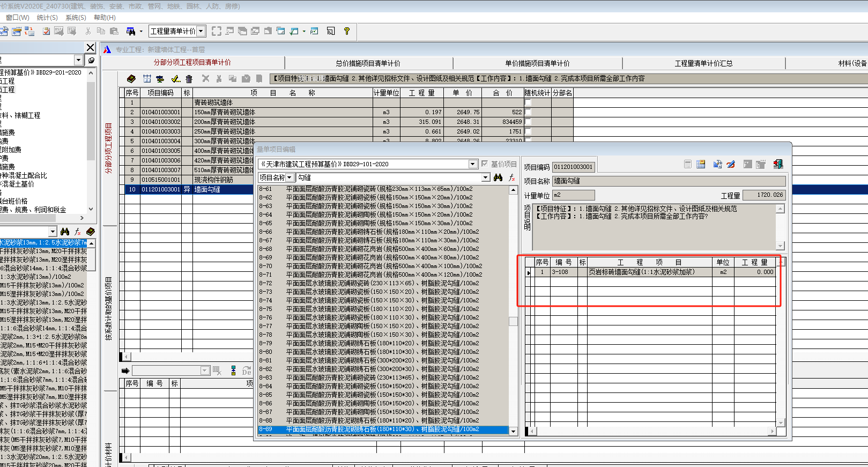
Task: Click the blue-yellow stacked boxes icon below table
Action: [233, 370]
